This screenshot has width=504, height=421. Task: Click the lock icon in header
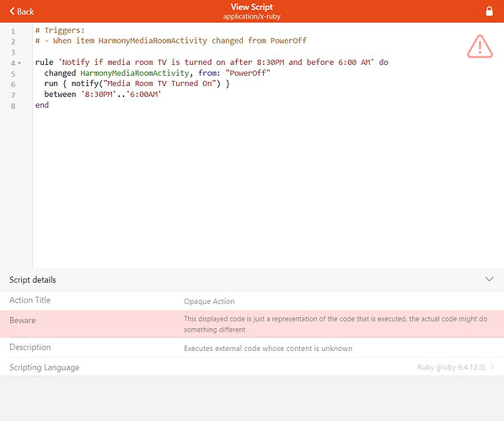(x=489, y=11)
